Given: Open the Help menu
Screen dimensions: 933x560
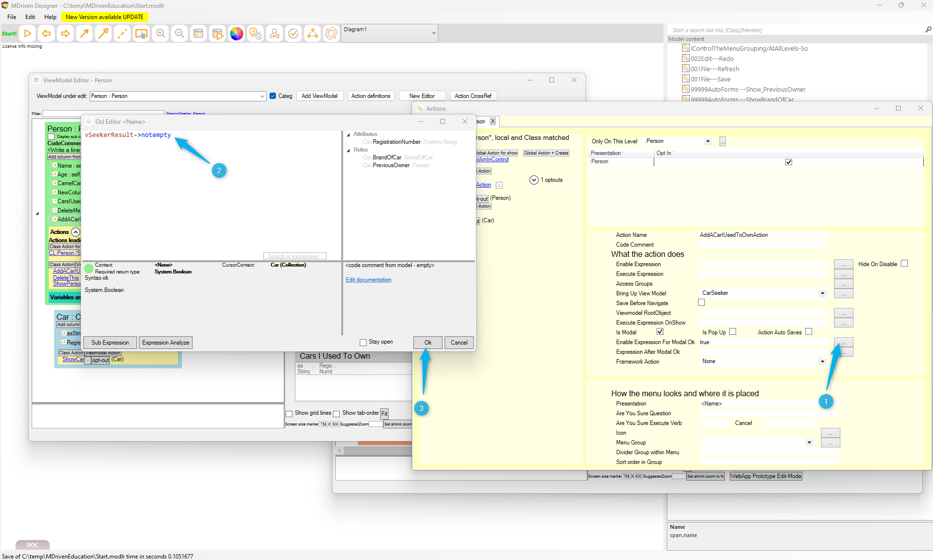Looking at the screenshot, I should tap(50, 17).
